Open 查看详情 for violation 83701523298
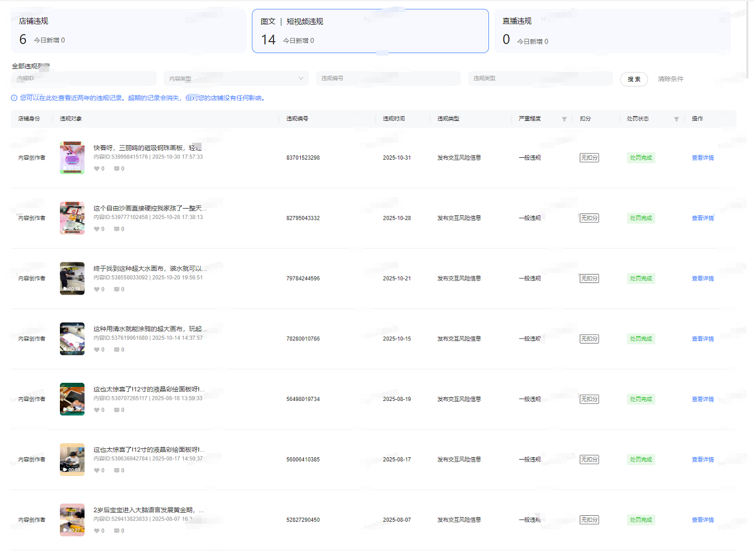Viewport: 754px width, 560px height. (x=703, y=158)
